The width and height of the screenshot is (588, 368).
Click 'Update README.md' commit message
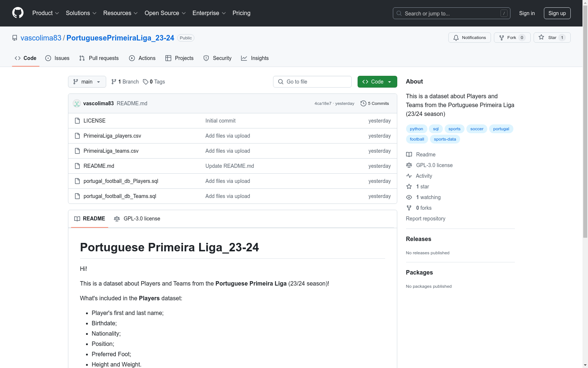[x=230, y=166]
